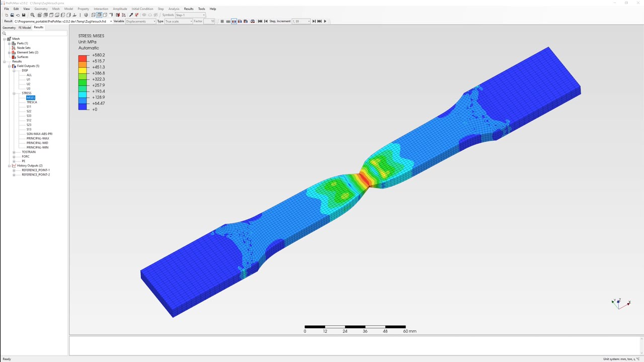Click the Factor value input field
Image resolution: width=644 pixels, height=362 pixels.
[209, 21]
